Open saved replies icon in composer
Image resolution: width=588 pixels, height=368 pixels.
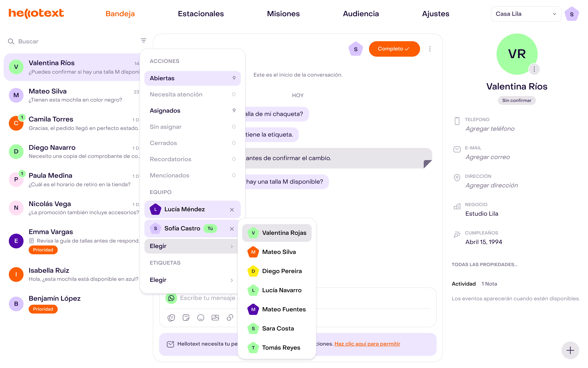pyautogui.click(x=171, y=318)
